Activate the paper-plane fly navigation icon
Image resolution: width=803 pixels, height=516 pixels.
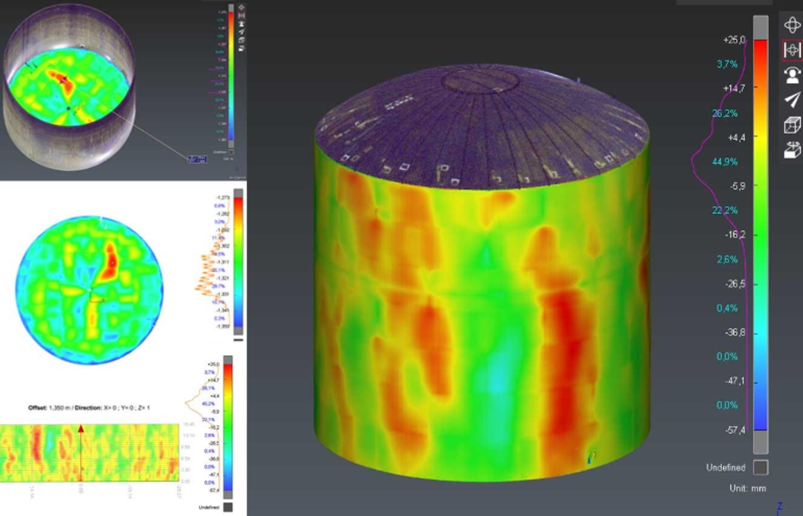tap(791, 100)
